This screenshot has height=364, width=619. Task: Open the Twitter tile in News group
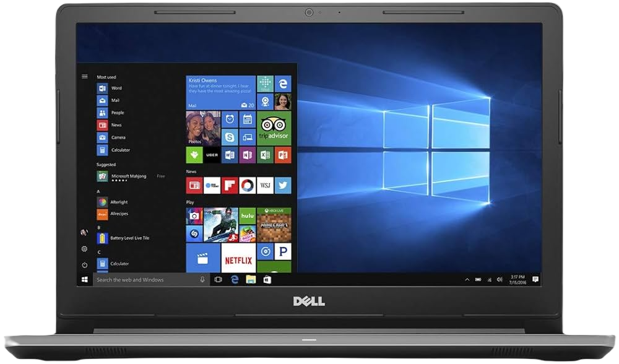pyautogui.click(x=283, y=185)
